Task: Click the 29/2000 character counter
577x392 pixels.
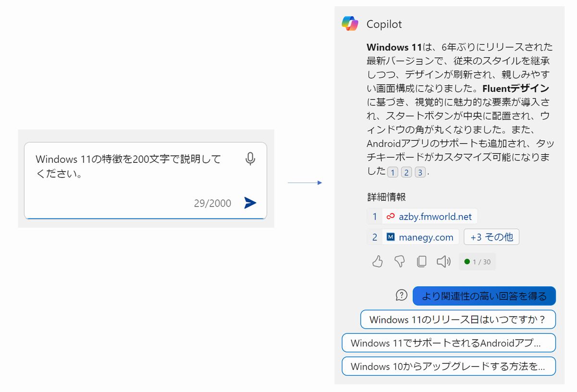Action: pos(213,203)
